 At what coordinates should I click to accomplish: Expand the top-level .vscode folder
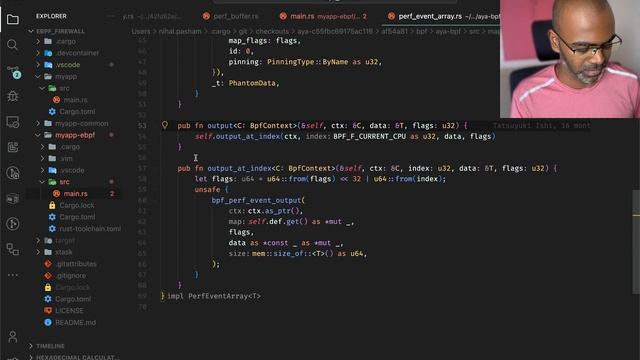click(38, 64)
